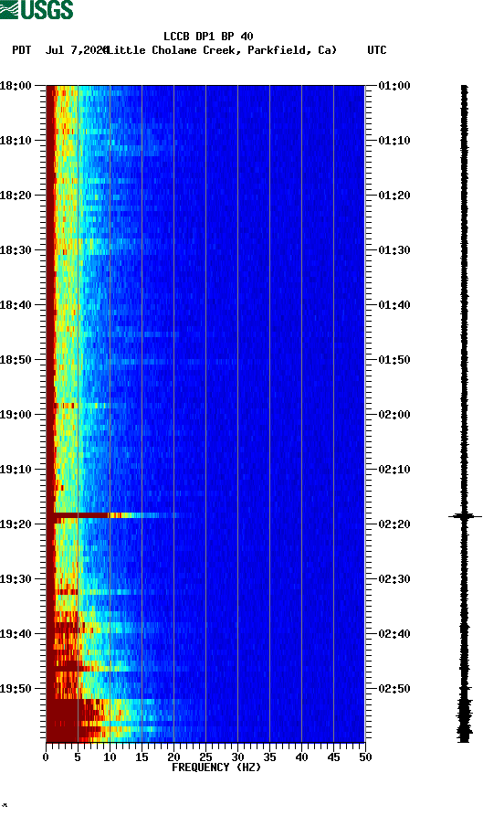Click the '02:10' UTC time label
This screenshot has height=815, width=504.
(394, 470)
